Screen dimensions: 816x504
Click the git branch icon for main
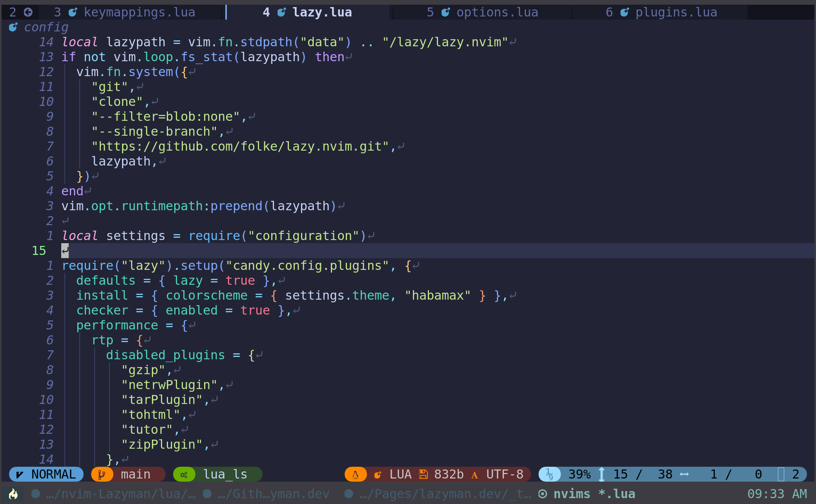pos(102,475)
